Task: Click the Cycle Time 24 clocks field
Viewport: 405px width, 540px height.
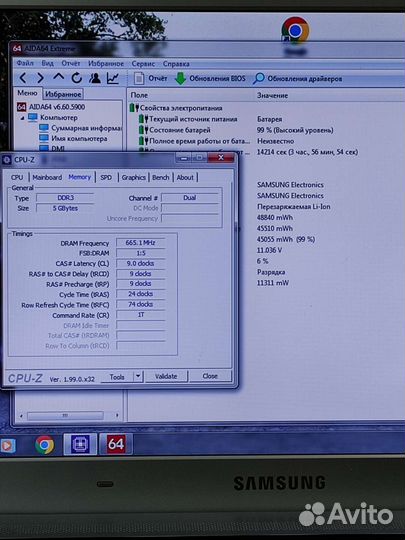Action: pyautogui.click(x=141, y=294)
